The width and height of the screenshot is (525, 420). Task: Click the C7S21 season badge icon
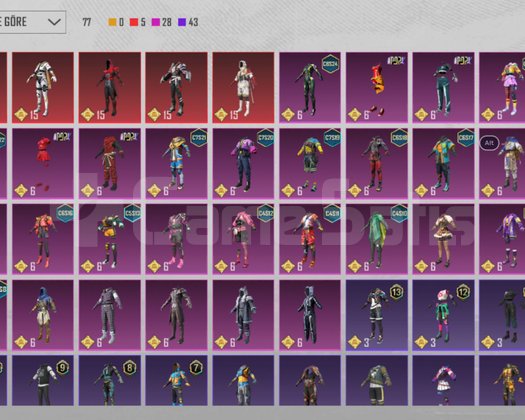click(x=199, y=138)
